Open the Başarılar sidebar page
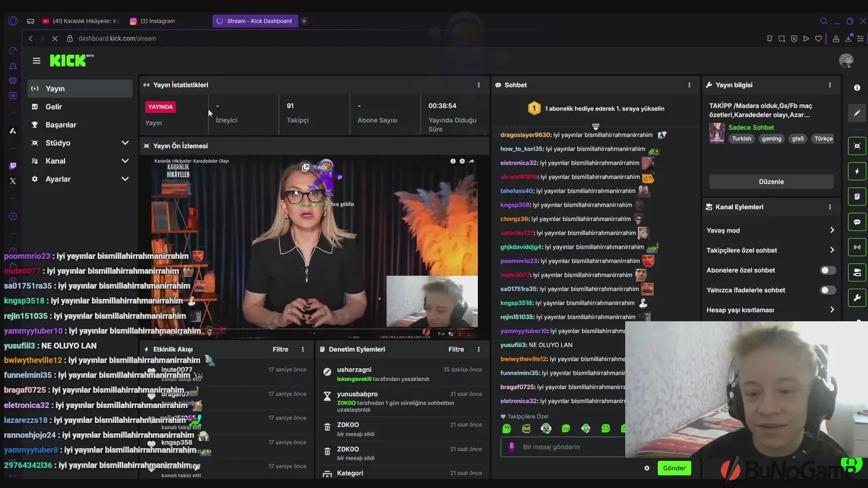Viewport: 868px width, 488px height. click(x=80, y=125)
